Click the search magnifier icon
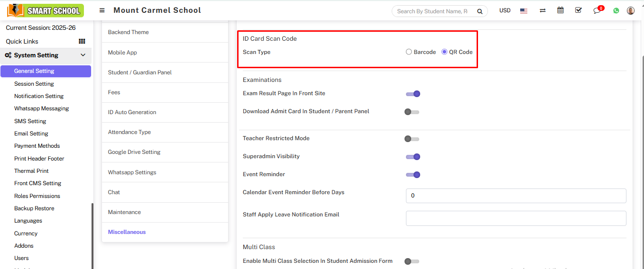The width and height of the screenshot is (644, 269). tap(479, 11)
